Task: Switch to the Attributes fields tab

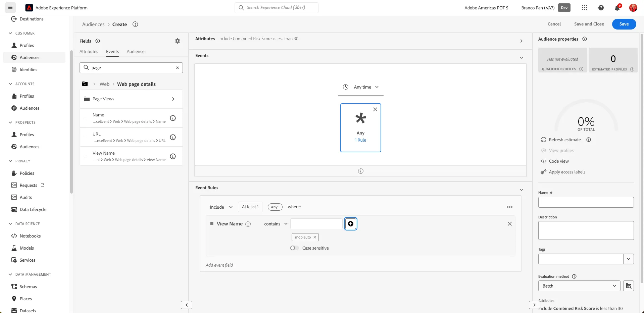Action: [x=89, y=51]
